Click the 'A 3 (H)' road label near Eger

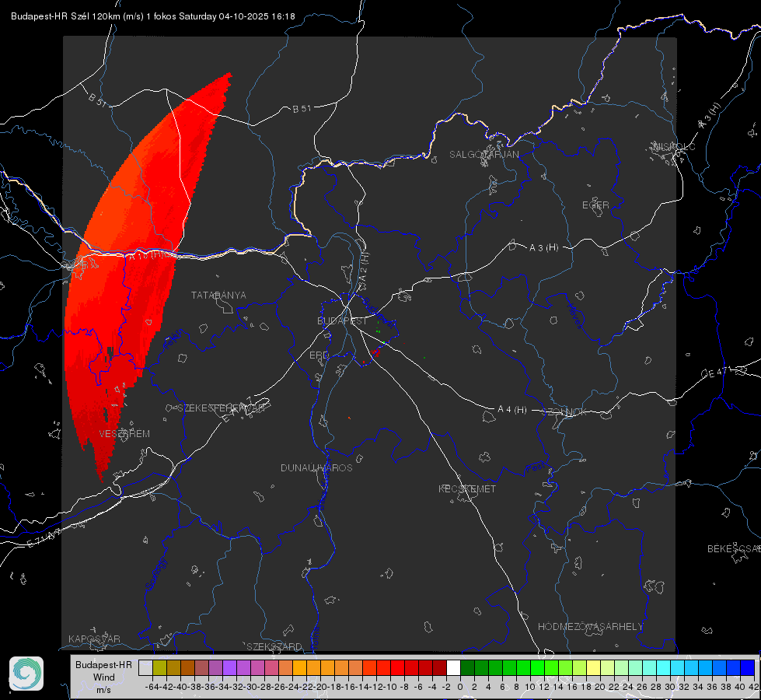543,248
